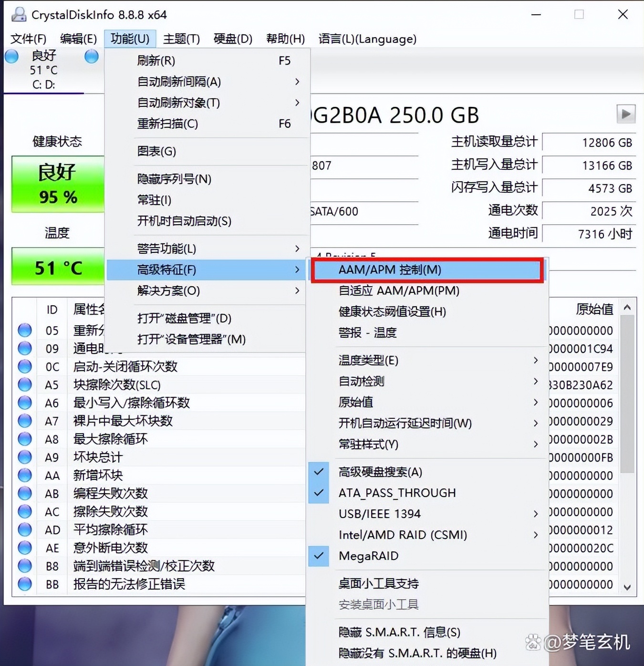The height and width of the screenshot is (666, 644).
Task: Select AAM/APM 控制(M) from the submenu
Action: [x=390, y=270]
